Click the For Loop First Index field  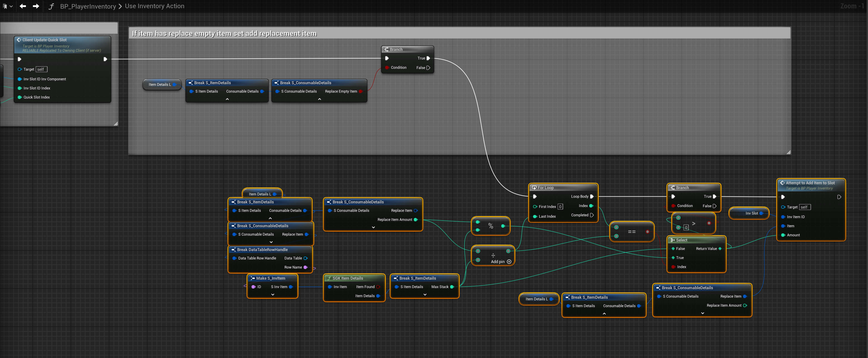point(560,207)
